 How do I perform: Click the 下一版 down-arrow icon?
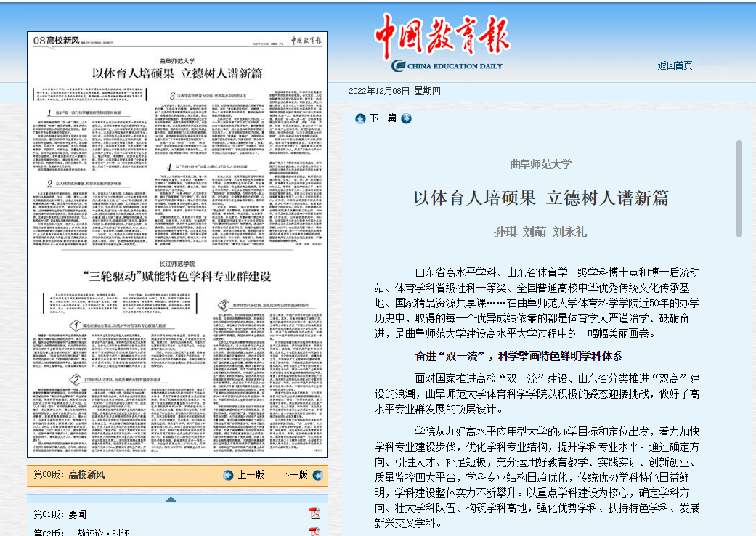(317, 475)
